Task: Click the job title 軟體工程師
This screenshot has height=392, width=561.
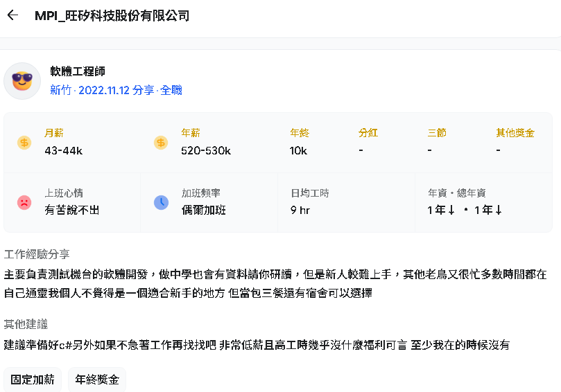Action: click(x=78, y=71)
